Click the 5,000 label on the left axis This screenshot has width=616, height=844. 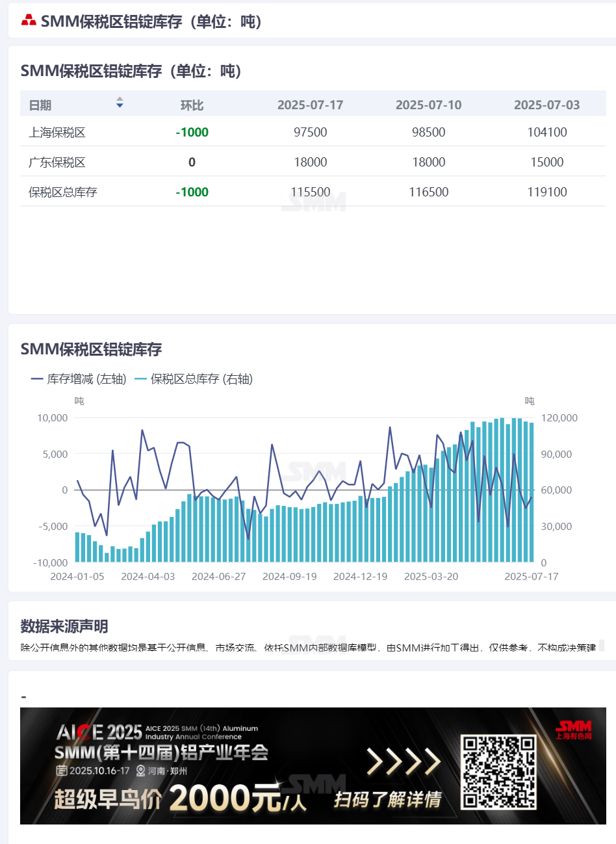point(55,455)
